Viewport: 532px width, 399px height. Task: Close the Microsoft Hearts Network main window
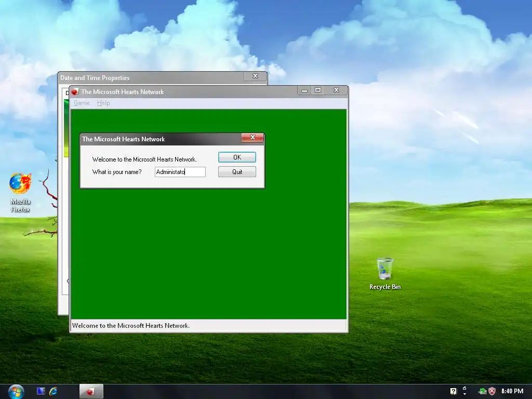(336, 90)
